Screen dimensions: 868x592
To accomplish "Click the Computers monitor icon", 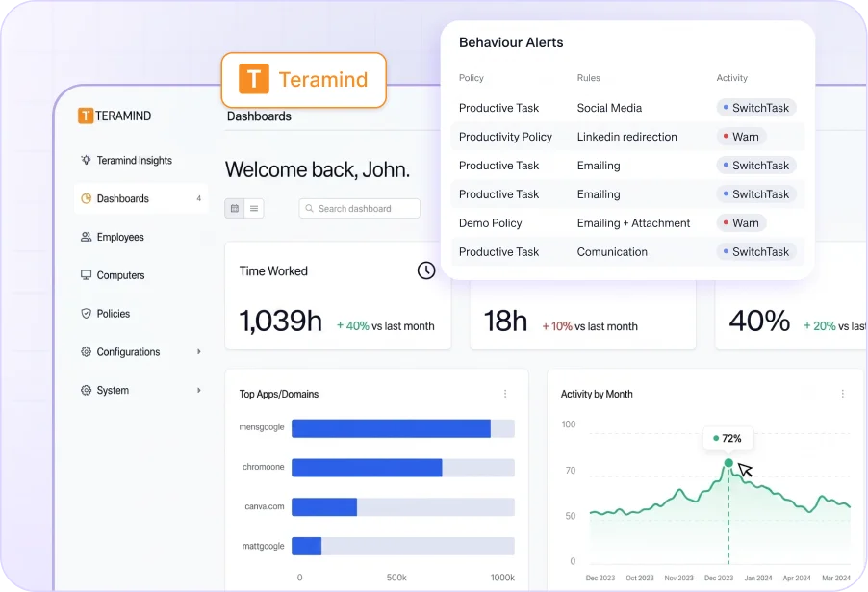I will point(86,275).
